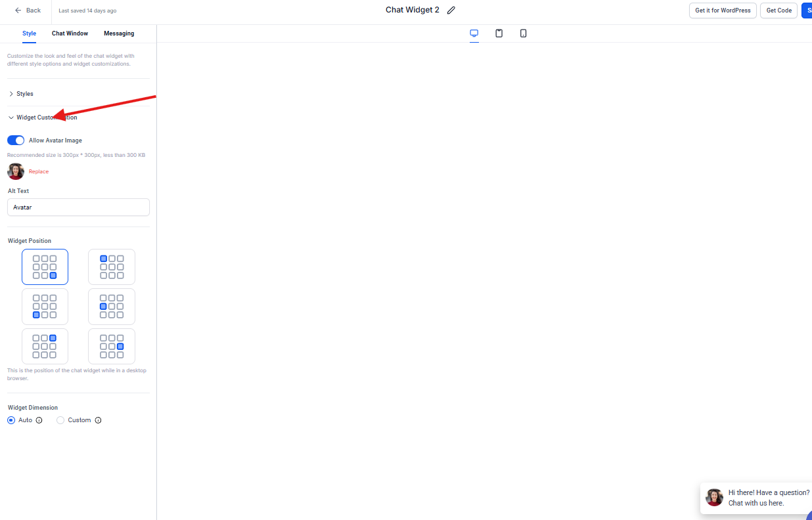
Task: Click the pencil icon to rename Chat Widget 2
Action: click(451, 11)
